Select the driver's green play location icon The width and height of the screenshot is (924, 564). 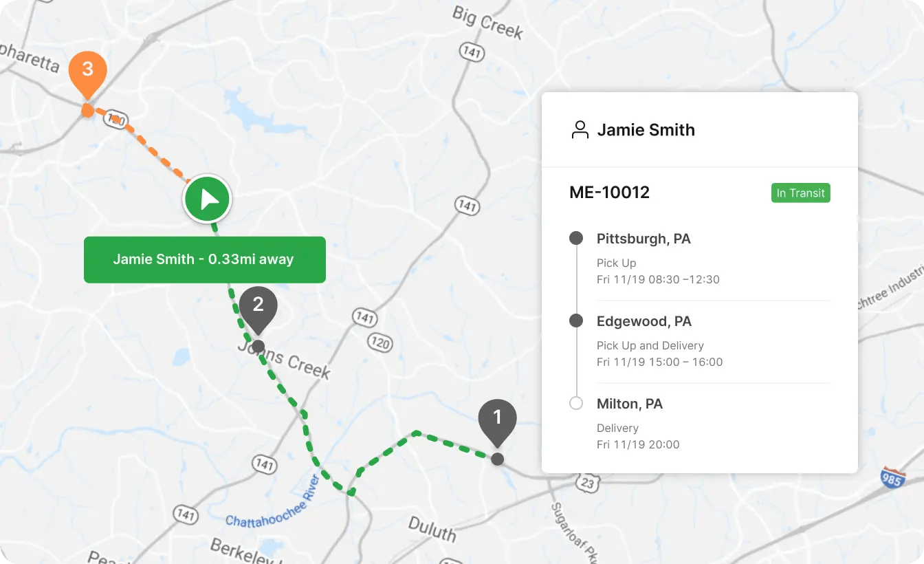(x=207, y=199)
